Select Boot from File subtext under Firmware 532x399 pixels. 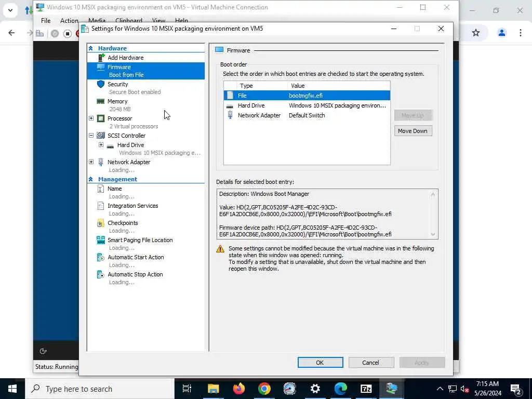point(126,75)
